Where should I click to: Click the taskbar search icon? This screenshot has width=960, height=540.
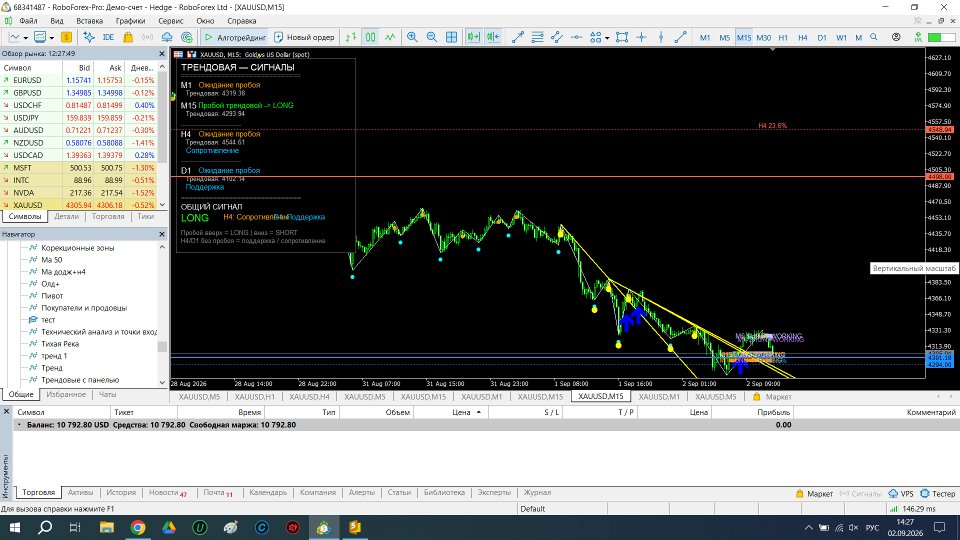click(45, 527)
